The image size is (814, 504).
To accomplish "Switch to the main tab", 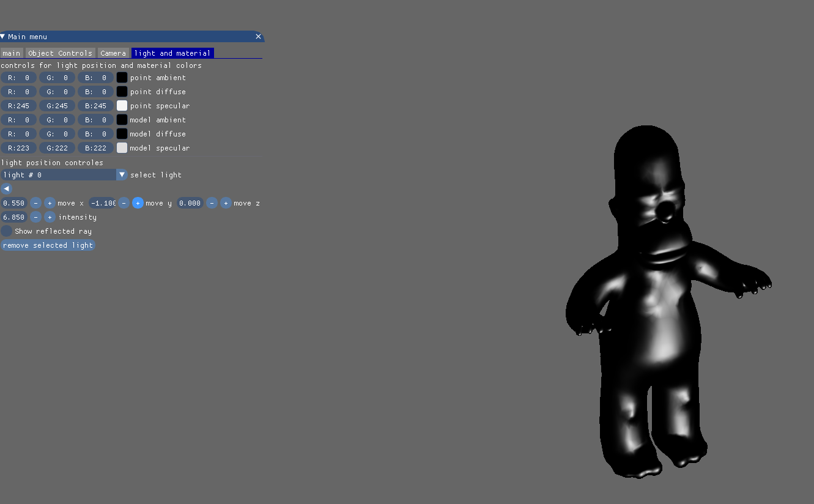I will click(x=11, y=53).
